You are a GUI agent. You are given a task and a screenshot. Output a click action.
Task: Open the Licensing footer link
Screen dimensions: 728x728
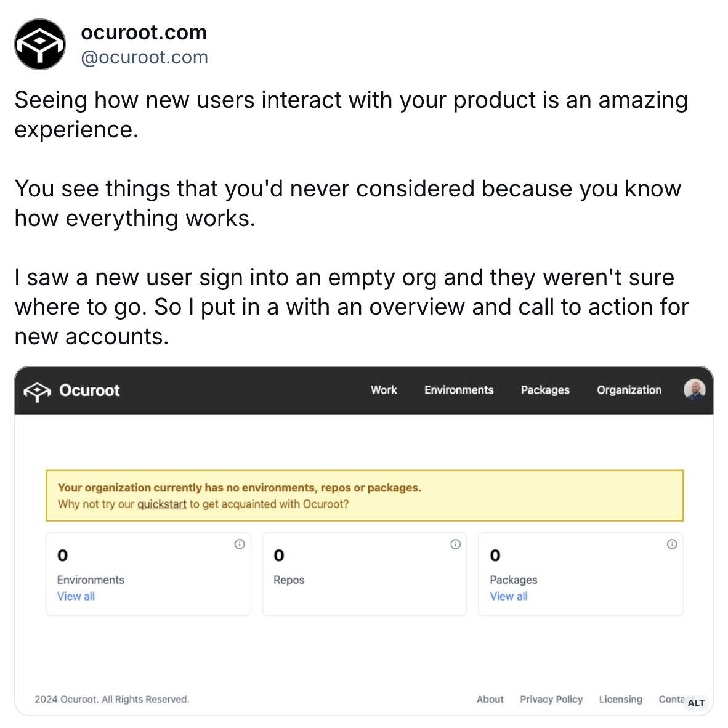620,699
